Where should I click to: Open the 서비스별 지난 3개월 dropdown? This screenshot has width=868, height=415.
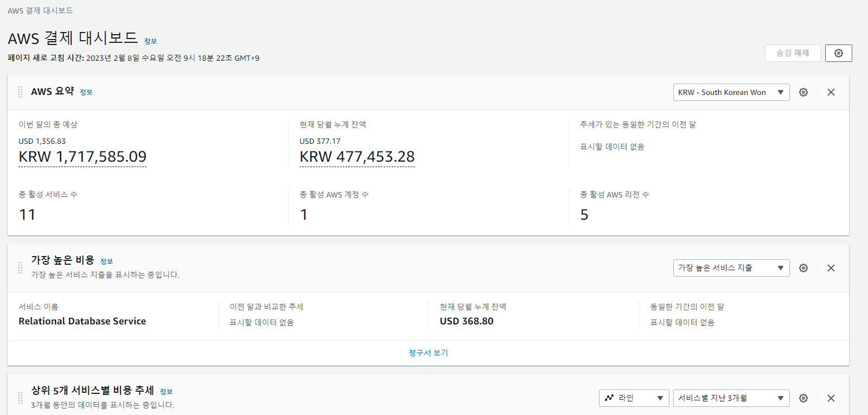coord(731,398)
